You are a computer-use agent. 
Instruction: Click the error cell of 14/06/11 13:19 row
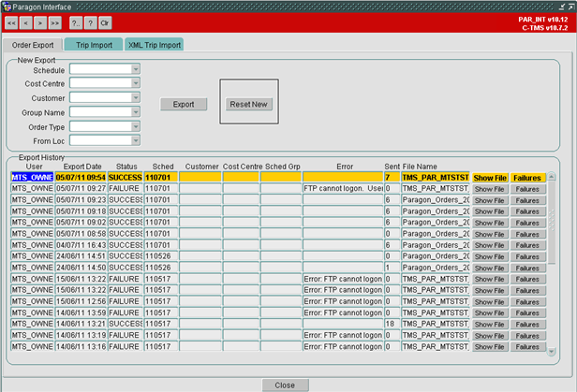pyautogui.click(x=343, y=335)
